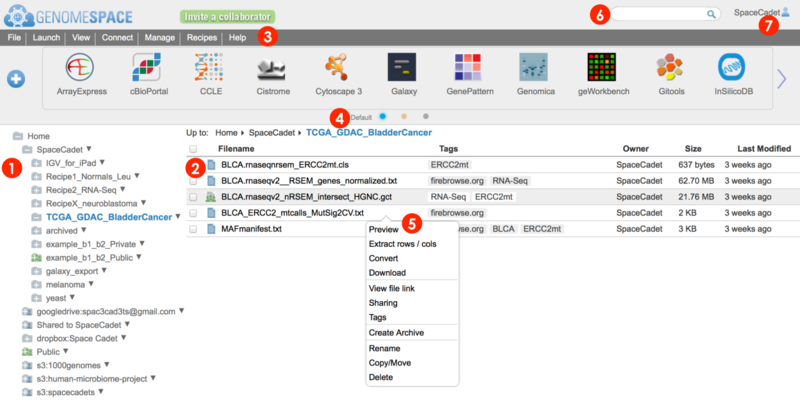Click the dropbox:Space Cadet folder icon
This screenshot has height=400, width=800.
[27, 338]
